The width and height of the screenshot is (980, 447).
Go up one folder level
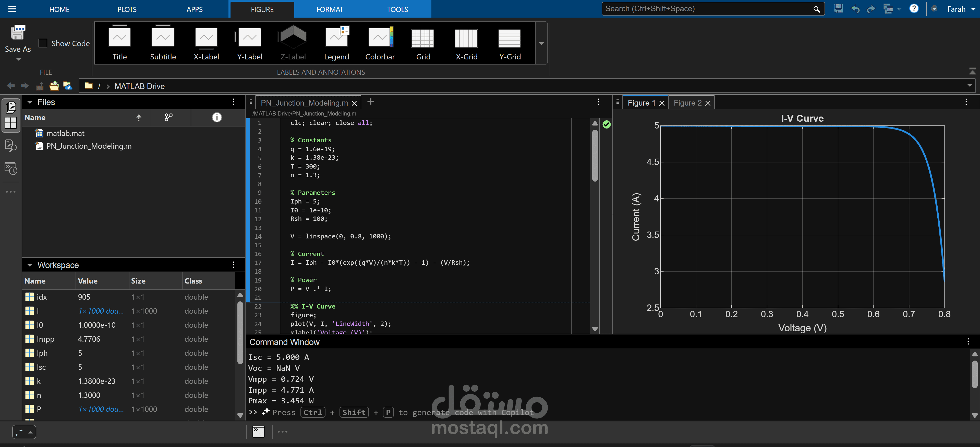point(40,86)
